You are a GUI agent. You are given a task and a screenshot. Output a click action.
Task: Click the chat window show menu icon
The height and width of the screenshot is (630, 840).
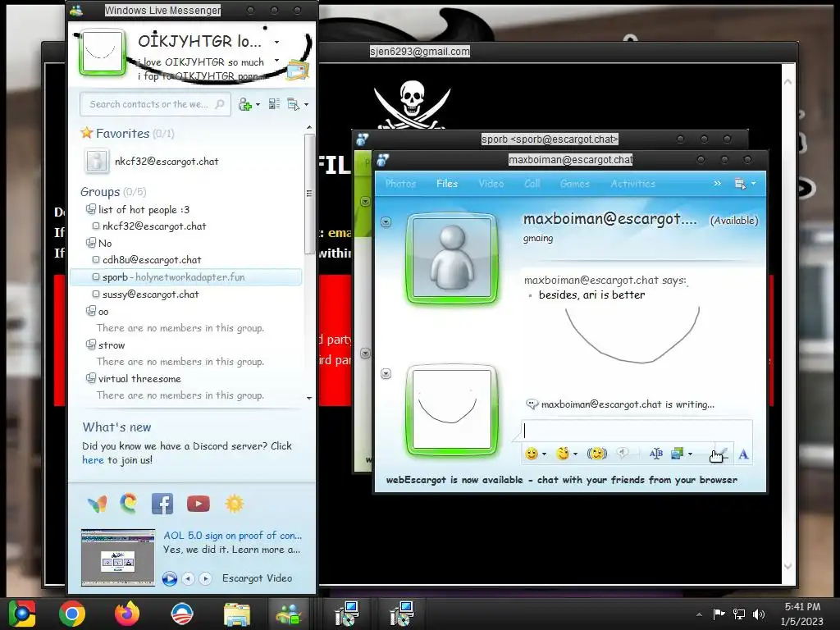click(740, 184)
